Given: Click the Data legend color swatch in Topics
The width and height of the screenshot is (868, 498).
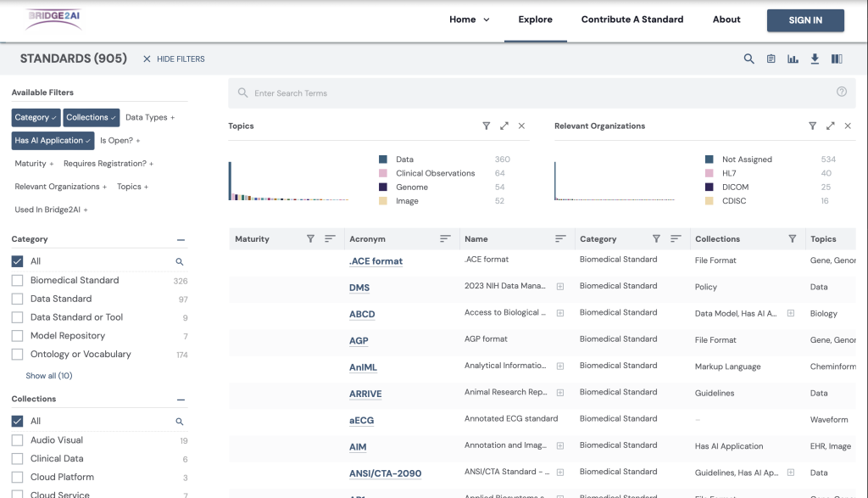Looking at the screenshot, I should [383, 159].
